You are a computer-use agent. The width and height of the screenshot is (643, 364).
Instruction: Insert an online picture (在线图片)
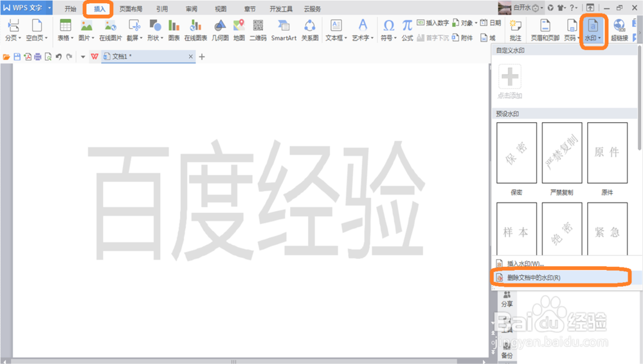coord(111,30)
